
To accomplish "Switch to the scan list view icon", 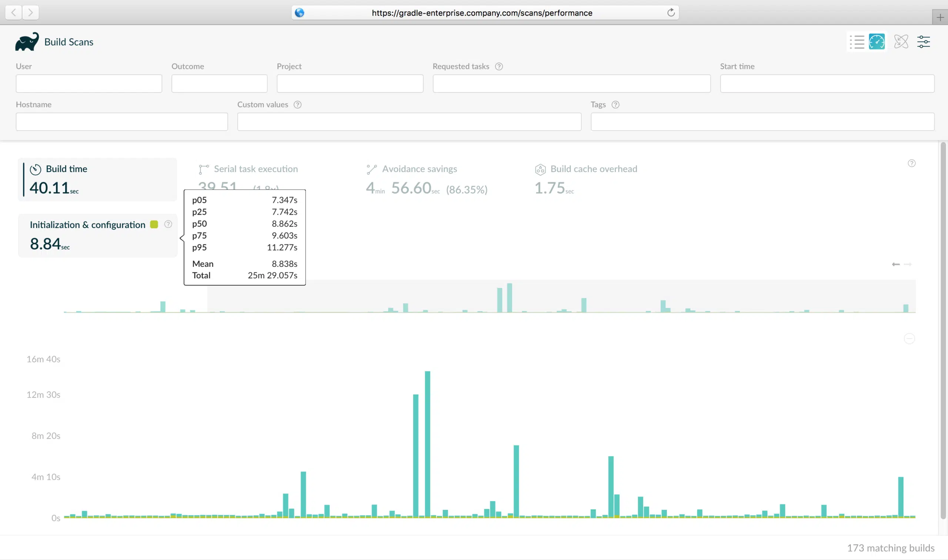I will pos(857,41).
